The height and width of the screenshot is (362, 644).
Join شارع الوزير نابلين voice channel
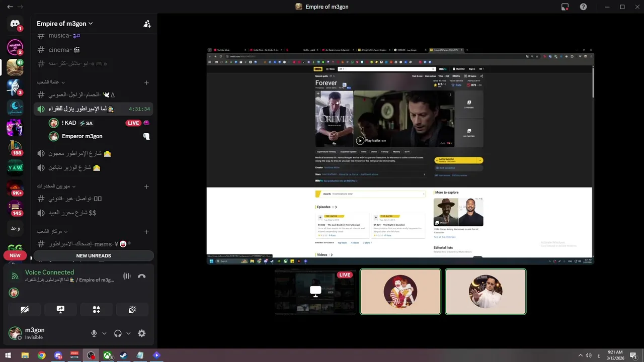point(93,167)
